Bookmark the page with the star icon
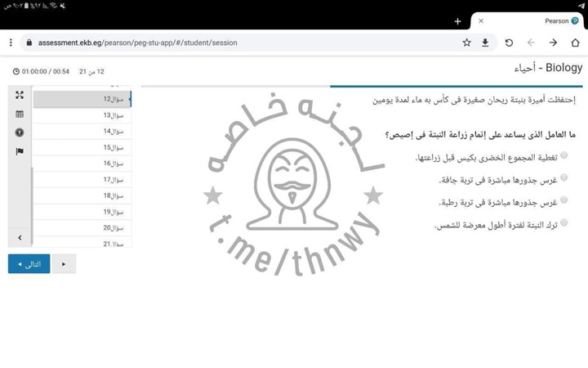This screenshot has width=588, height=368. 466,43
